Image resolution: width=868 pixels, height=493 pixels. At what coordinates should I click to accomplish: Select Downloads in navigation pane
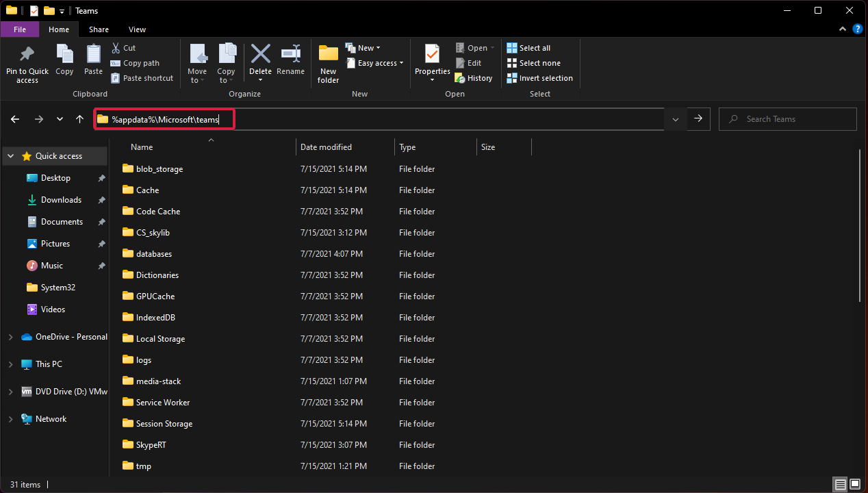tap(61, 200)
